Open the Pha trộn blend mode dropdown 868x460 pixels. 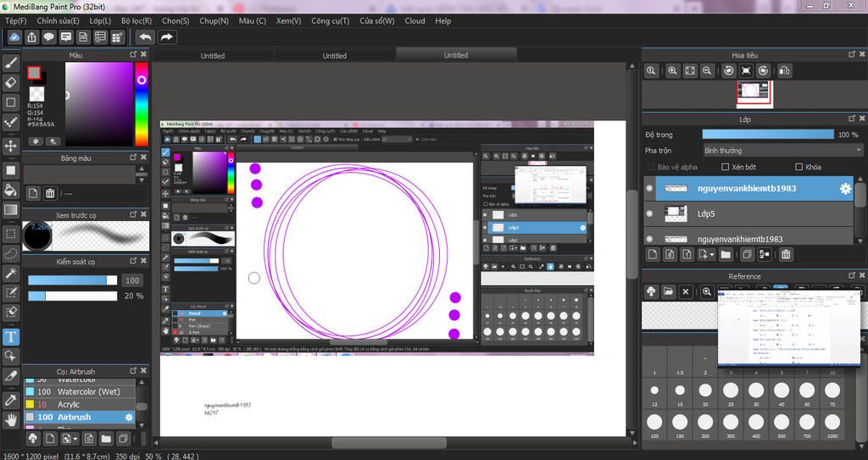point(782,151)
